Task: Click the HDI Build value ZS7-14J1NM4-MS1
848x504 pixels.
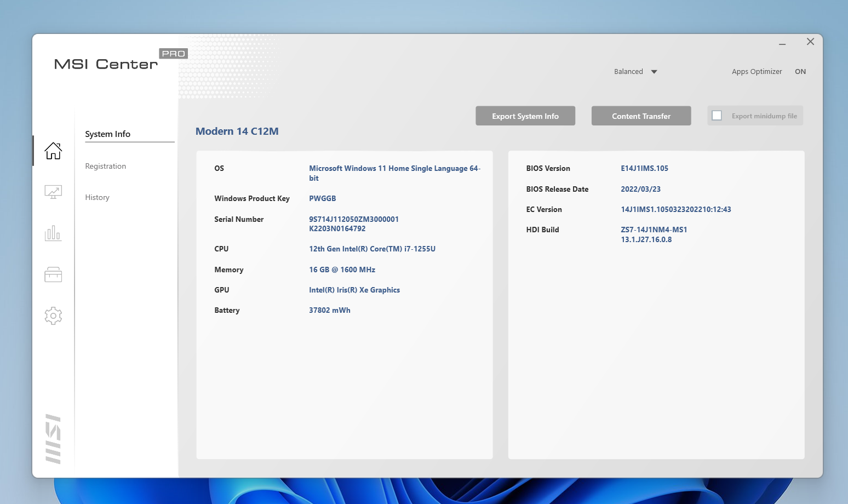Action: pos(654,230)
